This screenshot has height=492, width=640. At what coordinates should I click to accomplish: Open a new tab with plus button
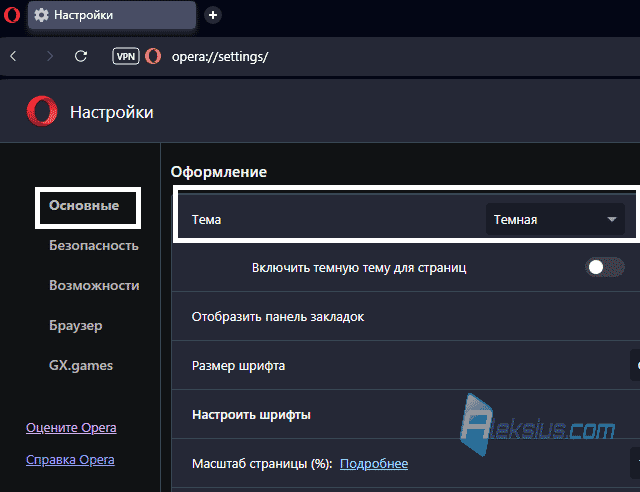(213, 15)
